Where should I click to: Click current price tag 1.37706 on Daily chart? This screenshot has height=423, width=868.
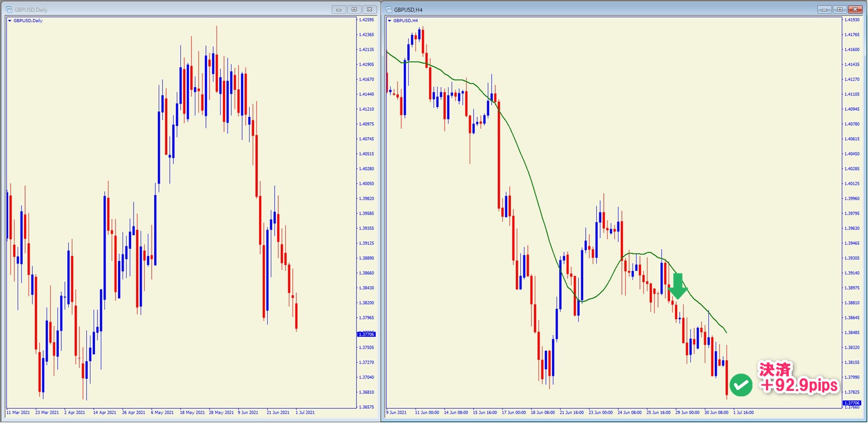[x=366, y=334]
